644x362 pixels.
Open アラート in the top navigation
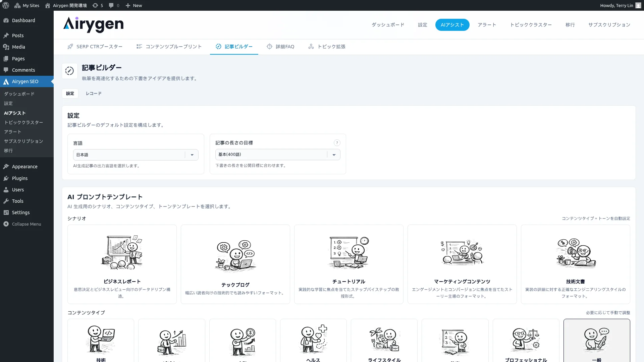(487, 25)
